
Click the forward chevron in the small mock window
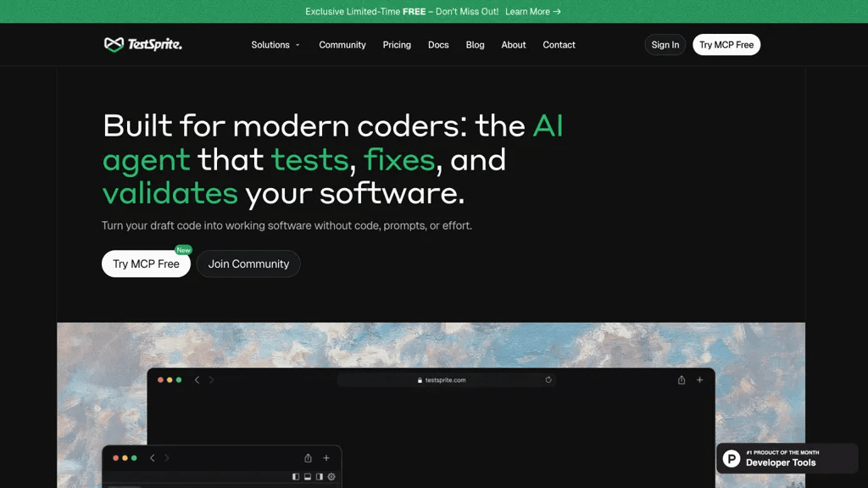pyautogui.click(x=167, y=458)
